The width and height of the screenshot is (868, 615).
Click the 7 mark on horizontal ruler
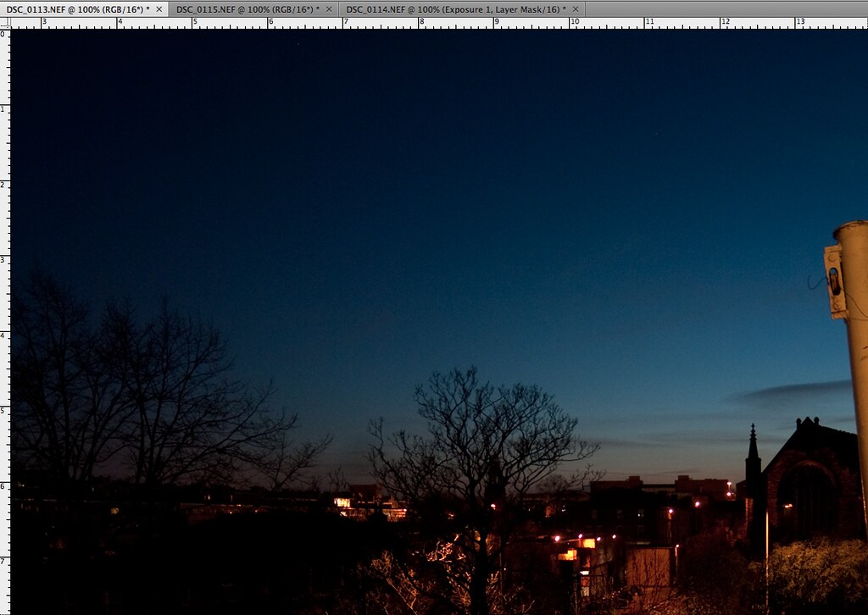(x=344, y=23)
